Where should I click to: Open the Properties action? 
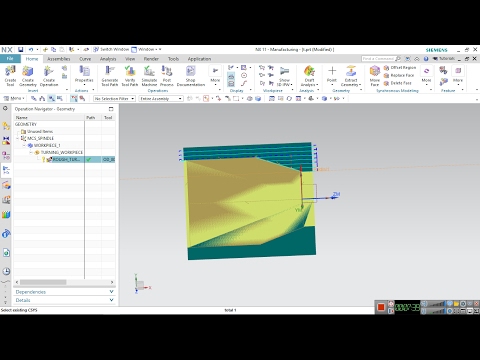tap(84, 75)
